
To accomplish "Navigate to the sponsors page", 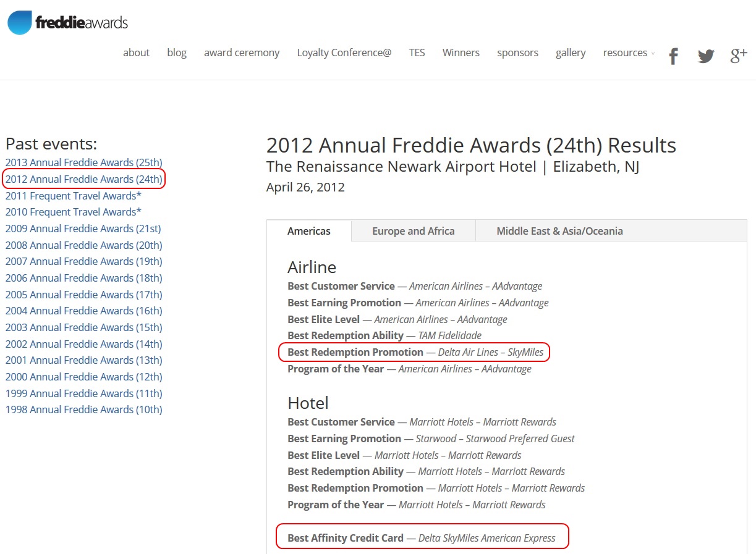I will point(517,53).
